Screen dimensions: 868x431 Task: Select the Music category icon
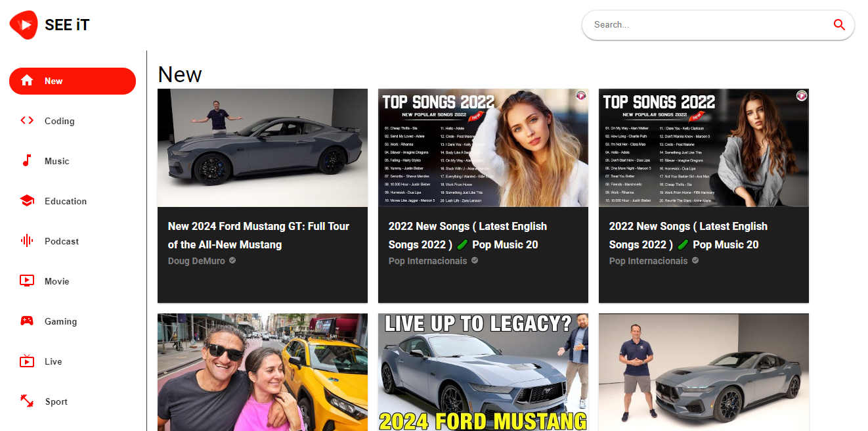tap(26, 160)
